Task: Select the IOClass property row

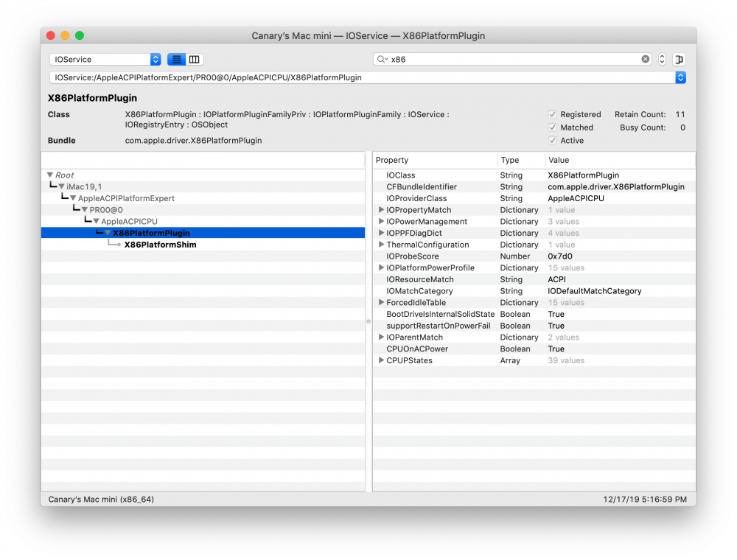Action: click(x=534, y=175)
